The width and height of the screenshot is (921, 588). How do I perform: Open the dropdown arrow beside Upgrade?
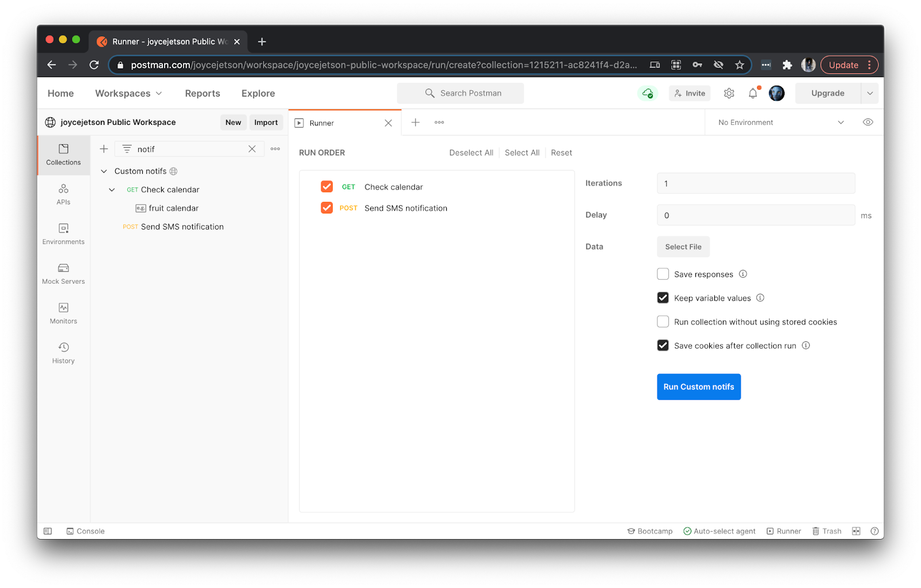pyautogui.click(x=870, y=93)
